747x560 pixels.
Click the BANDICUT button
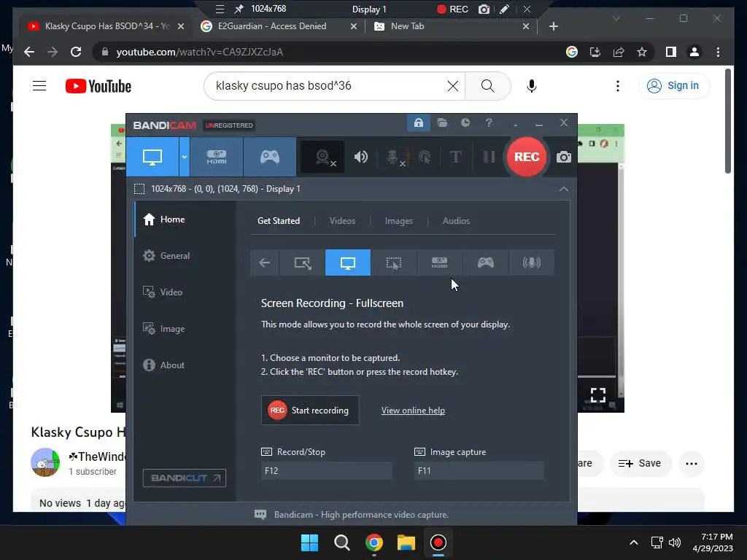point(185,478)
